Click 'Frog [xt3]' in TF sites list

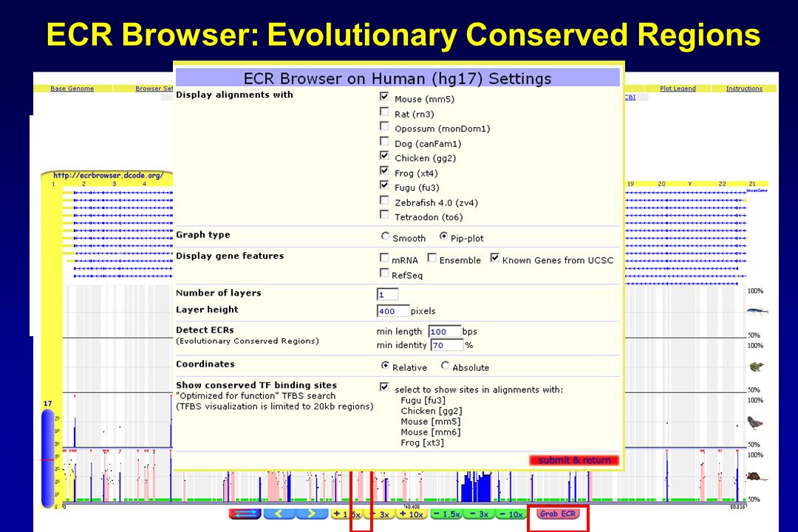pyautogui.click(x=422, y=443)
